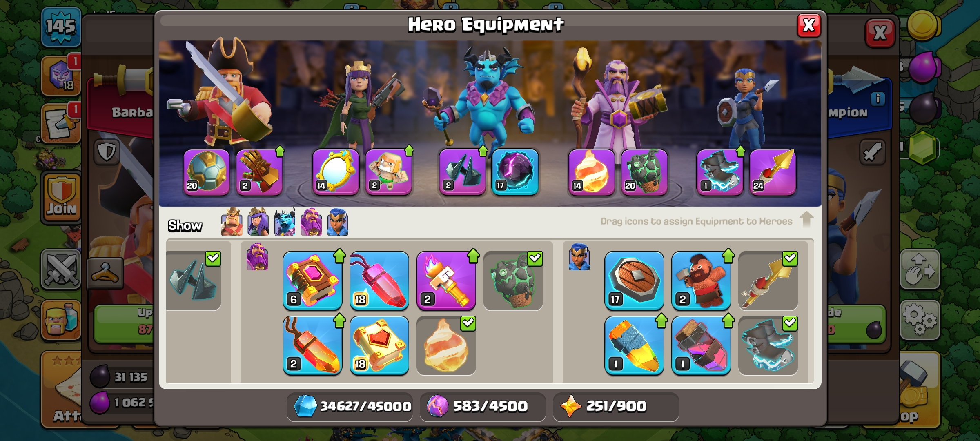Select the Seeking Shield level 17
Image resolution: width=980 pixels, height=441 pixels.
click(634, 281)
